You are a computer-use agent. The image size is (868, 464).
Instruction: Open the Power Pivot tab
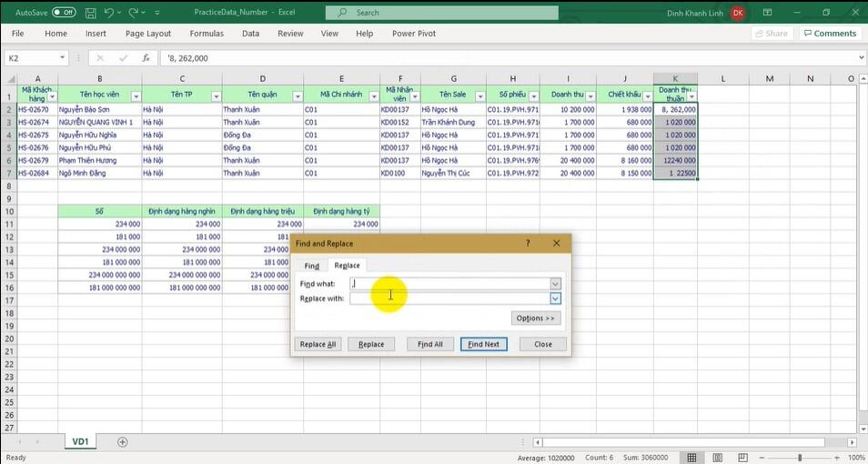pyautogui.click(x=414, y=34)
